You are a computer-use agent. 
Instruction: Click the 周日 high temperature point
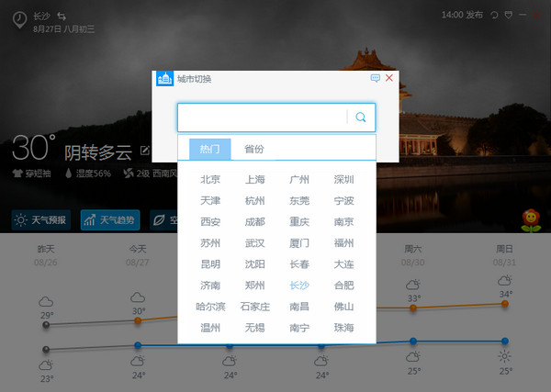[505, 303]
